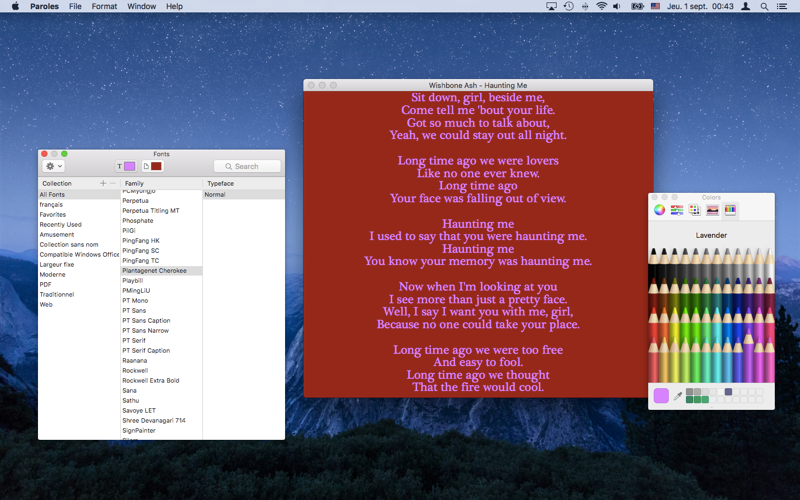
Task: Select the color wheel picker mode
Action: coord(659,210)
